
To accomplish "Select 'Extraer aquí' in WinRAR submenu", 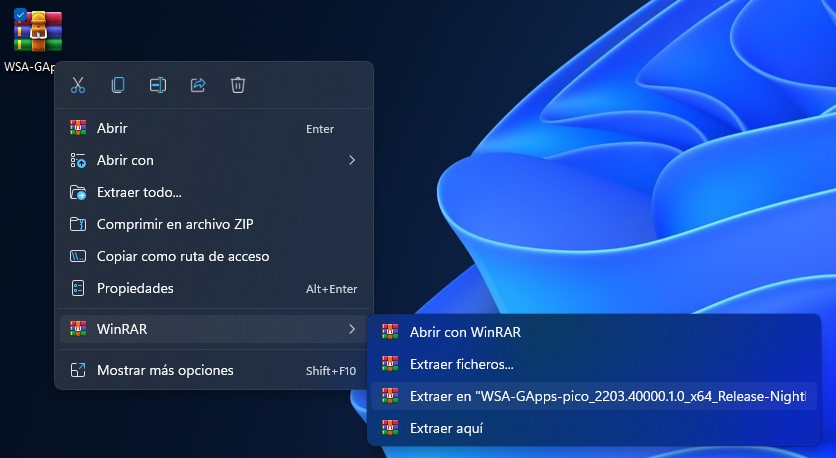I will coord(446,428).
